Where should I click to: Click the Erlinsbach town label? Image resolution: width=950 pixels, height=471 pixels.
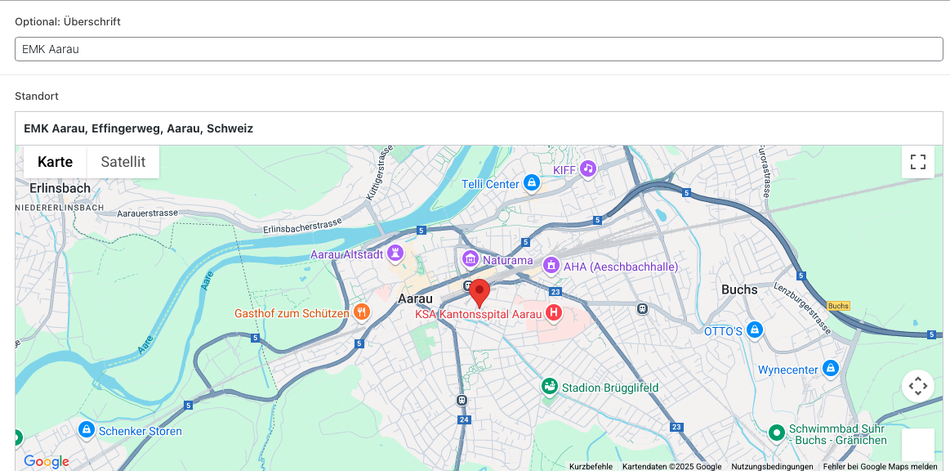pos(59,188)
